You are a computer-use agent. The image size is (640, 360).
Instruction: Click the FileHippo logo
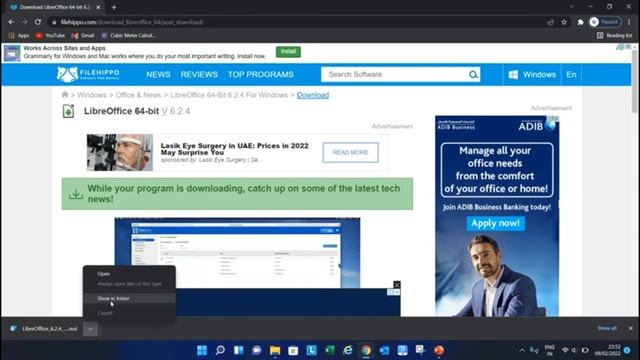click(x=88, y=74)
